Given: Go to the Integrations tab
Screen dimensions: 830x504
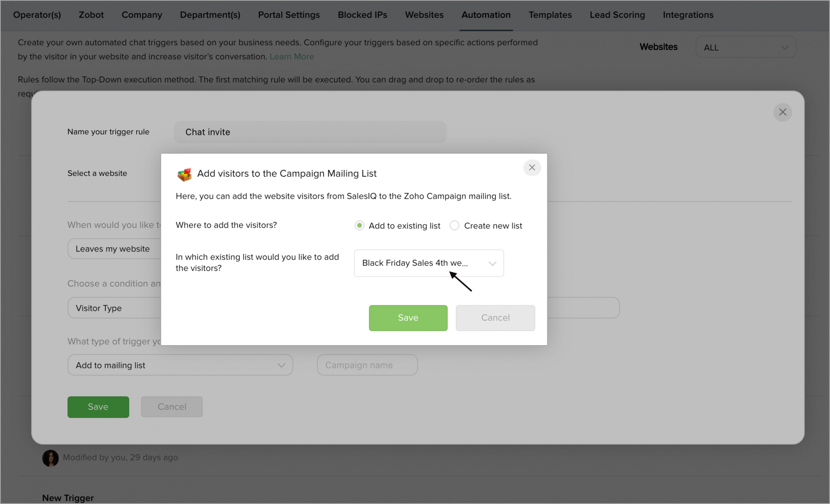Looking at the screenshot, I should point(688,15).
